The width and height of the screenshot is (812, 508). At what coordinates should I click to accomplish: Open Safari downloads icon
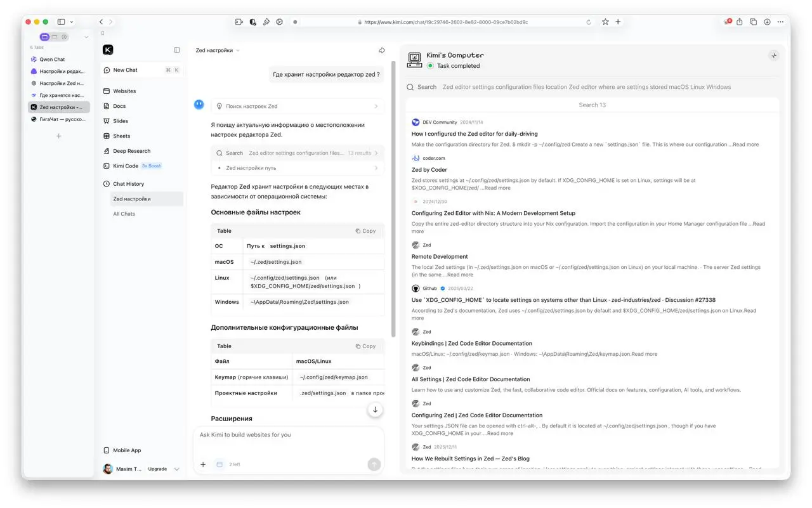point(767,22)
